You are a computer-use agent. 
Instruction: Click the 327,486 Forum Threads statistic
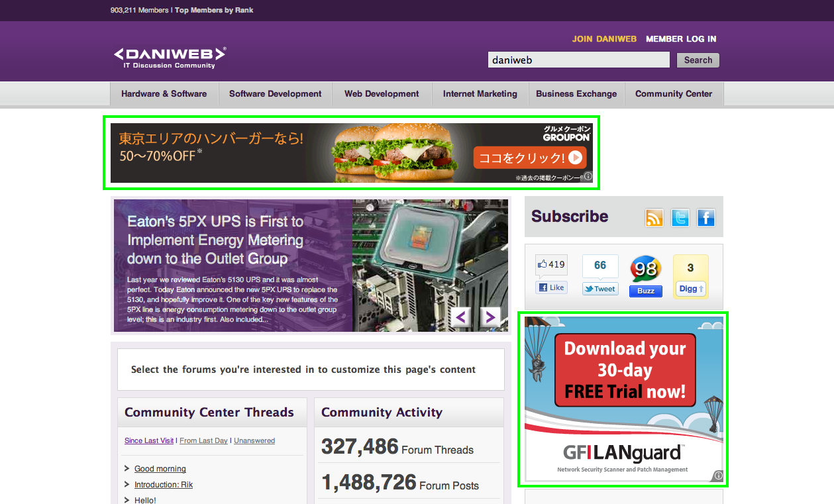[x=397, y=447]
